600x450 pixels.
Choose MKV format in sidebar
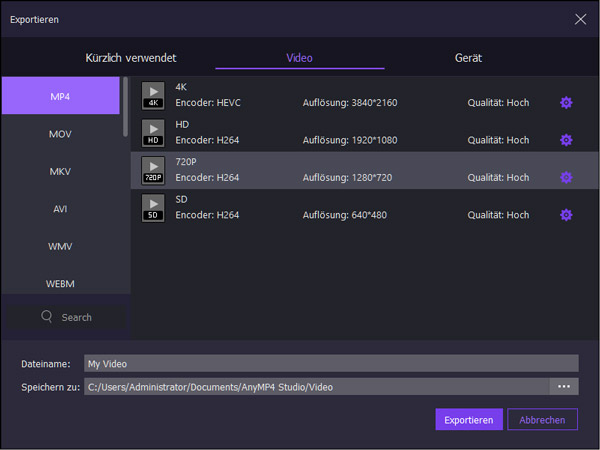(x=60, y=172)
